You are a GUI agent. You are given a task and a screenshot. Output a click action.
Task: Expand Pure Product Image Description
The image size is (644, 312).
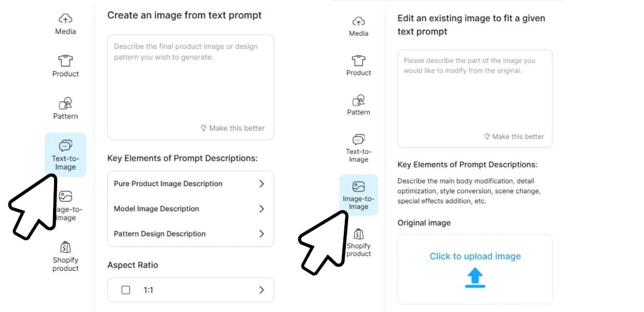click(x=261, y=184)
